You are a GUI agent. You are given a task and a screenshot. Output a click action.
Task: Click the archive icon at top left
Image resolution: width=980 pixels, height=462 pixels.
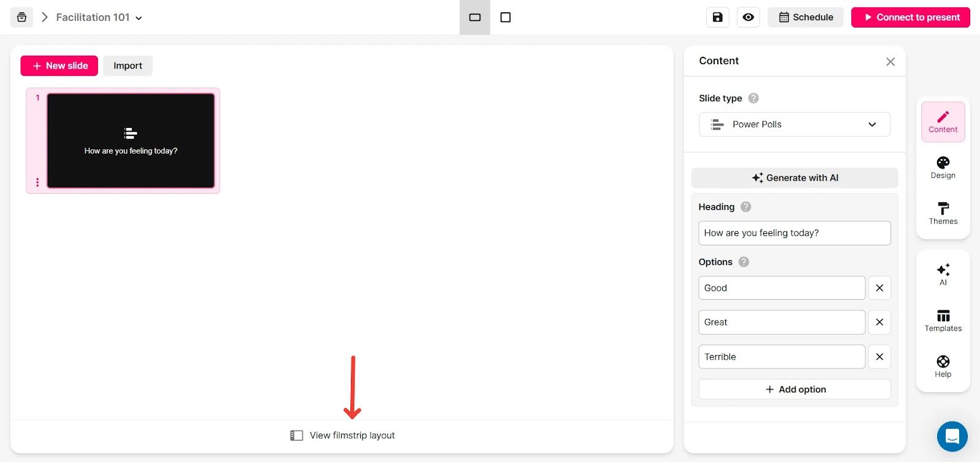(x=21, y=17)
